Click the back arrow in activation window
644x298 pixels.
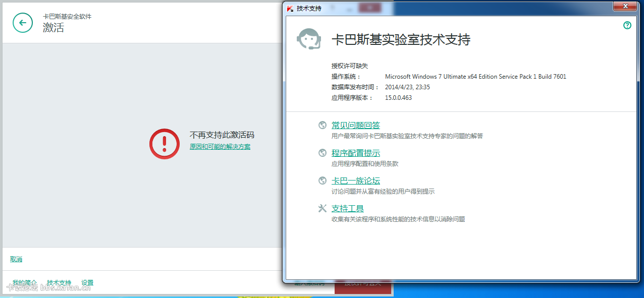click(23, 23)
